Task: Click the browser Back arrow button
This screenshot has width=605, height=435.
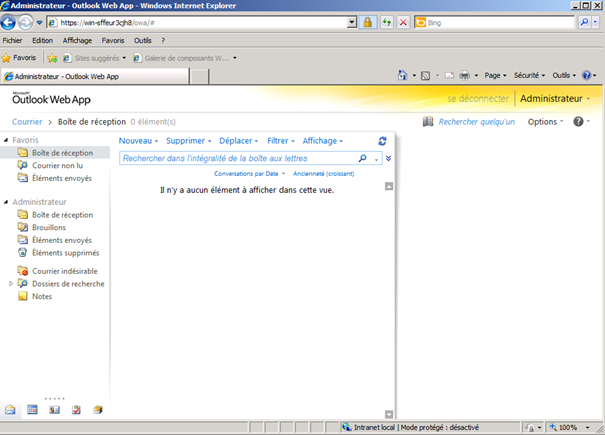Action: (8, 23)
